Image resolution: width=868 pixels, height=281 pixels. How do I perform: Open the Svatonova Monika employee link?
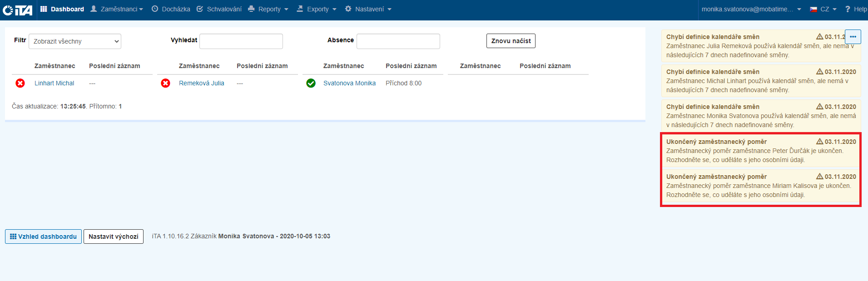349,83
